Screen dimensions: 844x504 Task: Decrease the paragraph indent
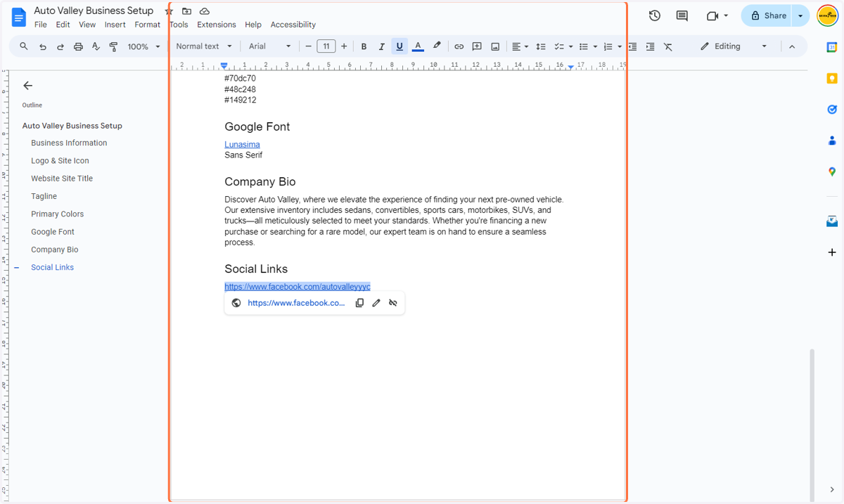click(x=632, y=46)
